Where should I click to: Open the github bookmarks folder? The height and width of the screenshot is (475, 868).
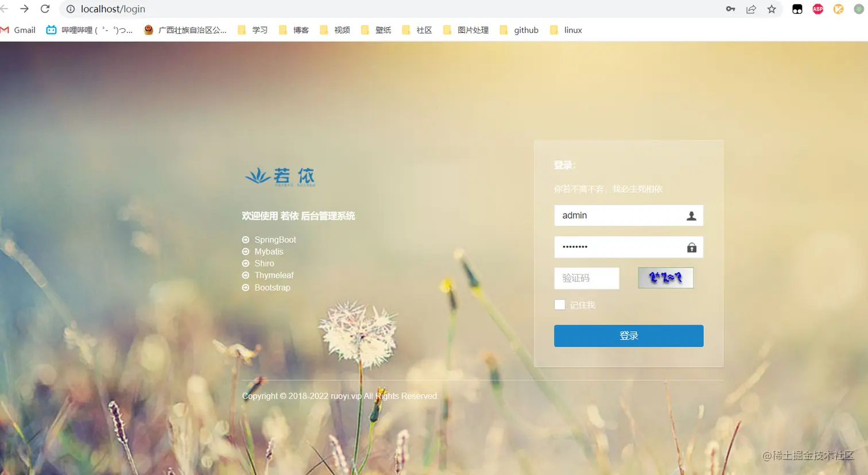[x=520, y=30]
